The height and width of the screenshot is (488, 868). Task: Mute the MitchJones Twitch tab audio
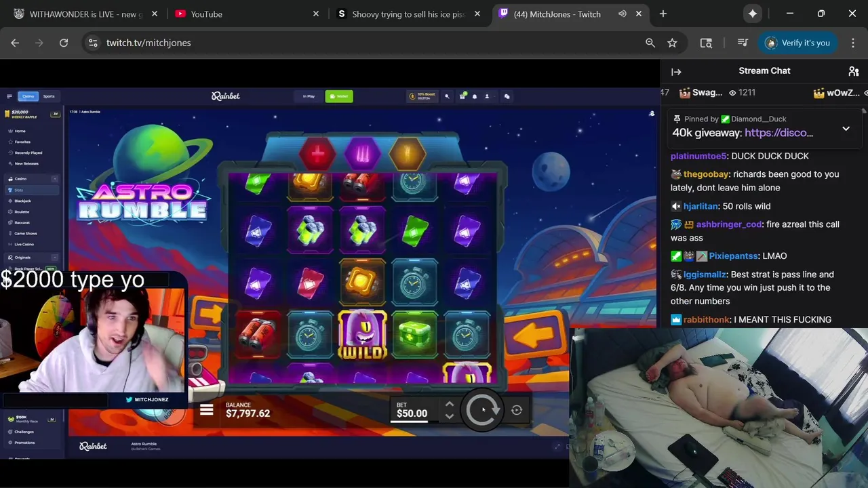click(x=622, y=14)
